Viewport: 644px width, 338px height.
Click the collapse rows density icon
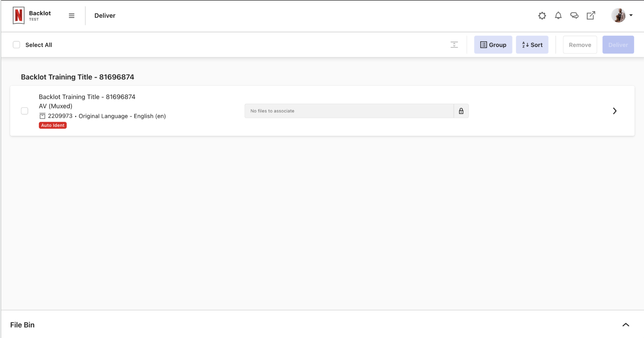point(454,45)
